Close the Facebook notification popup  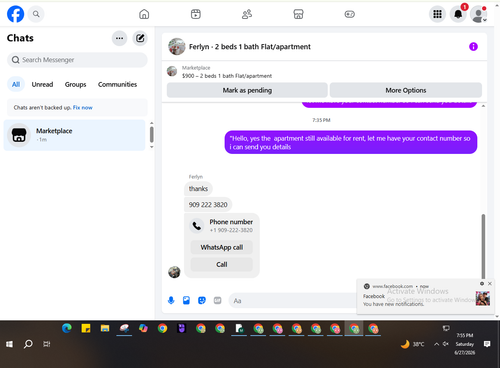click(x=490, y=284)
